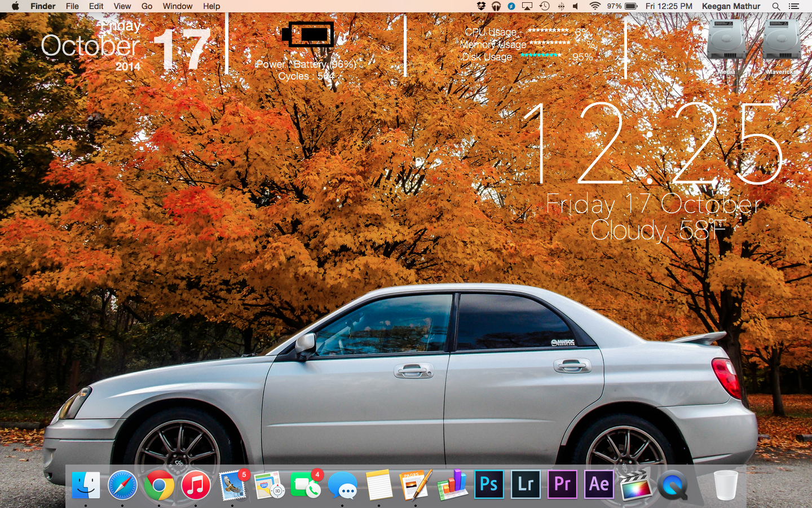The height and width of the screenshot is (508, 812).
Task: Click the battery widget graphic
Action: 308,35
